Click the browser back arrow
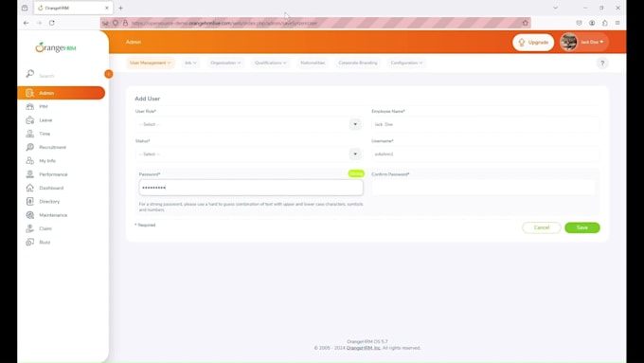Screen dimensions: 644x363 tap(26, 23)
